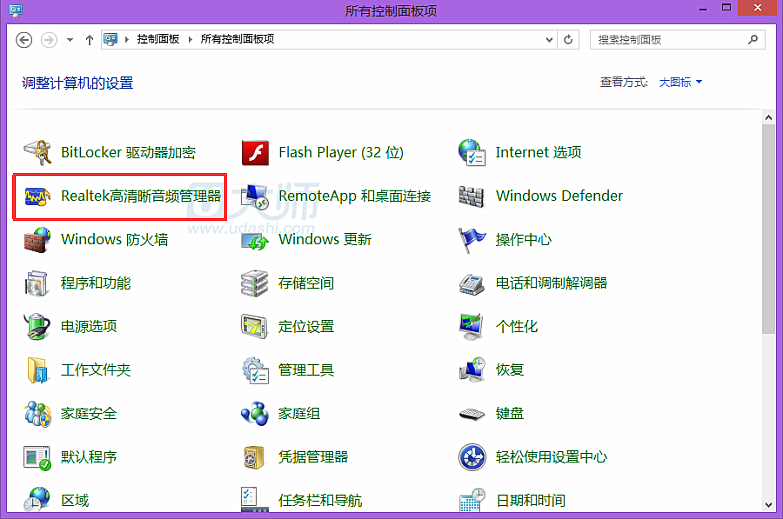783x519 pixels.
Task: Open the BitLocker 驱动器加密 icon
Action: pyautogui.click(x=37, y=153)
